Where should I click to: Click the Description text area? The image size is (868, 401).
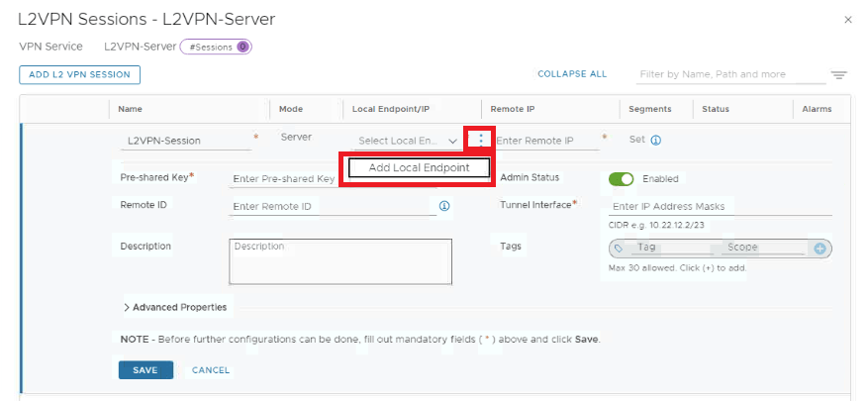[x=339, y=260]
